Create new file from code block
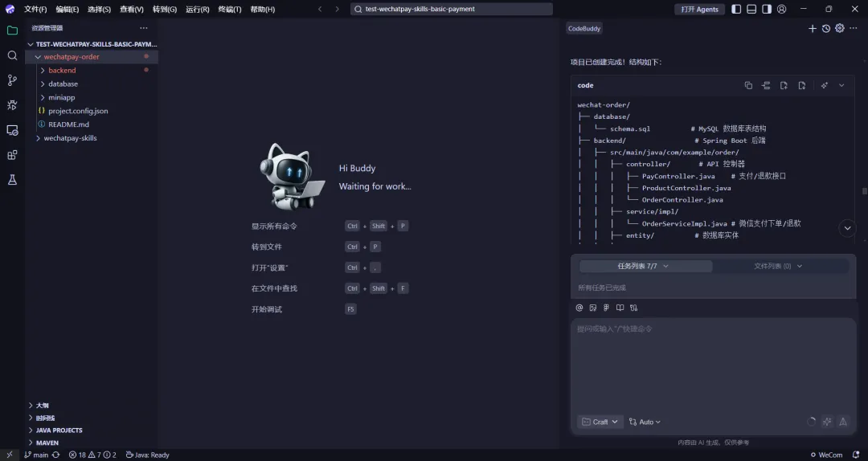The width and height of the screenshot is (868, 461). (x=784, y=85)
